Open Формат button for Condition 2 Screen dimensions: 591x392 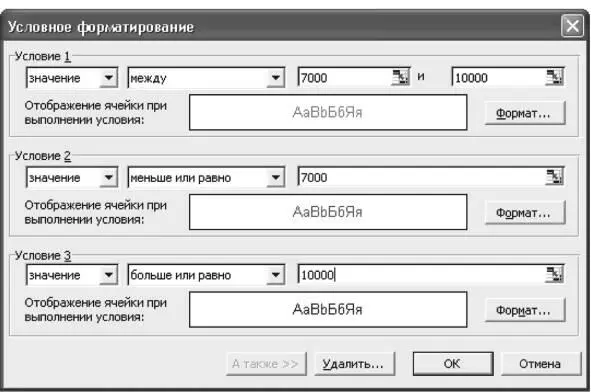click(525, 213)
